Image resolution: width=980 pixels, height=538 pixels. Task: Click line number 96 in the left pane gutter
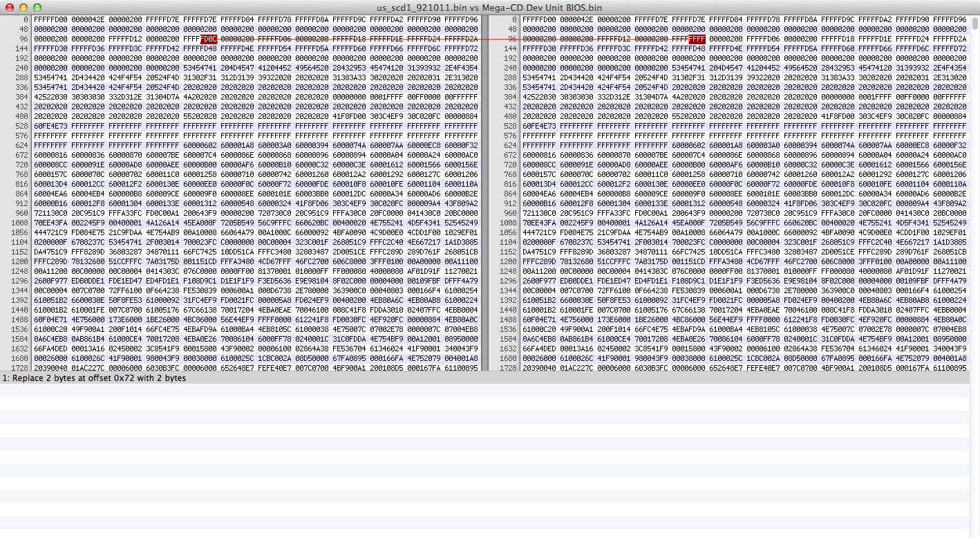23,39
